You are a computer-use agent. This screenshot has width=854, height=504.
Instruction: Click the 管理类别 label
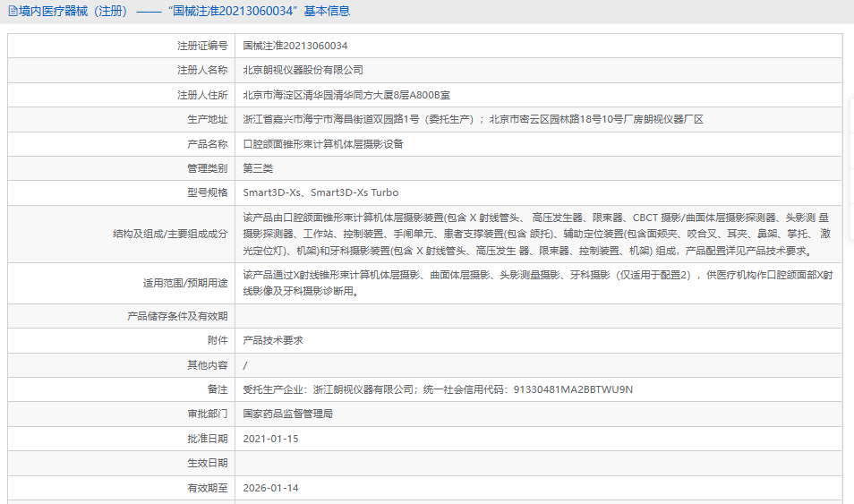pos(207,168)
